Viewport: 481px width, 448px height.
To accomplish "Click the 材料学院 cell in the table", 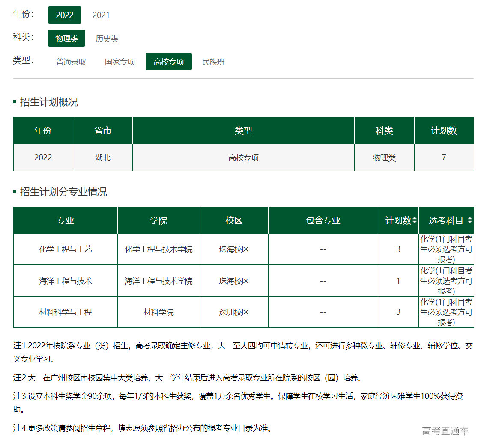I will coord(158,312).
